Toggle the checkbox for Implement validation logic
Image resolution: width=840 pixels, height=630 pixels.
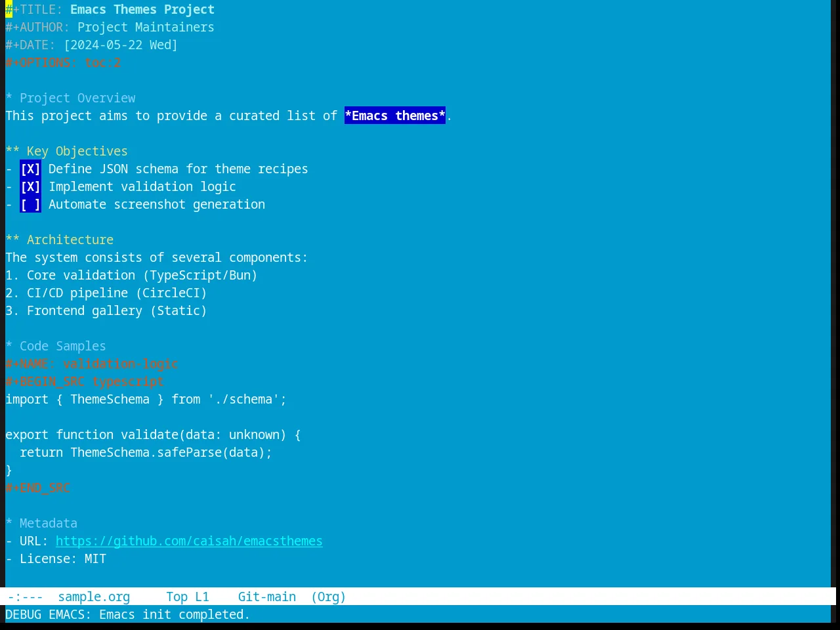[30, 187]
